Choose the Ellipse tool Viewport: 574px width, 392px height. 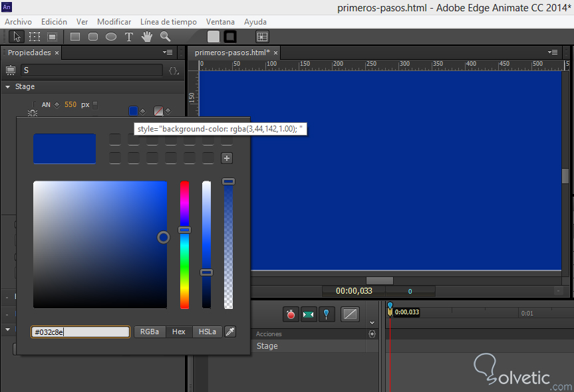[x=111, y=37]
